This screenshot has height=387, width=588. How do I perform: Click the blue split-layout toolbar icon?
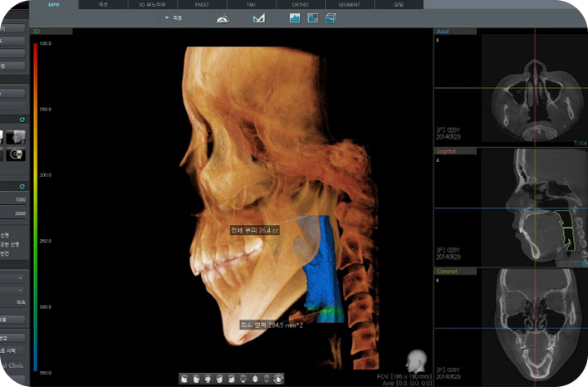[x=313, y=17]
